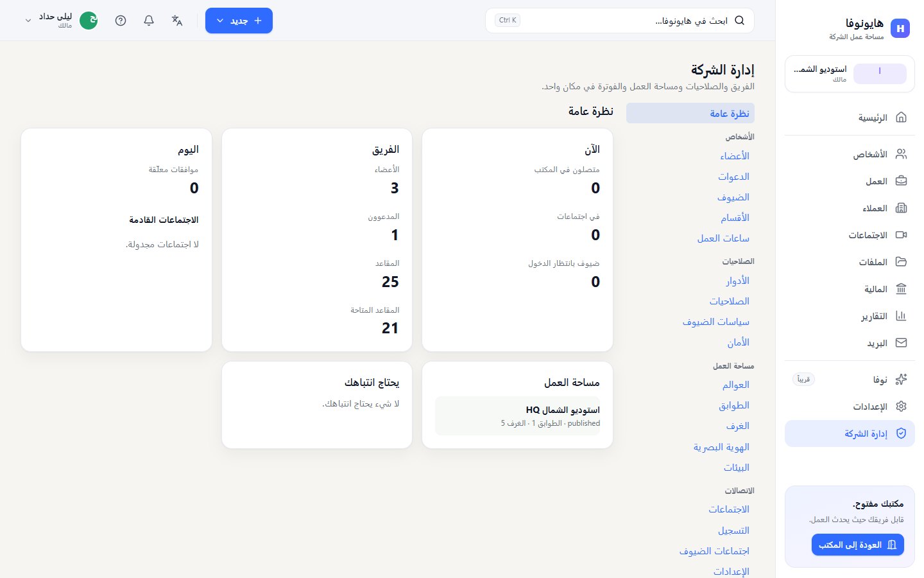Open Branding (الهوية البصرية) link
Image resolution: width=924 pixels, height=578 pixels.
click(x=721, y=447)
